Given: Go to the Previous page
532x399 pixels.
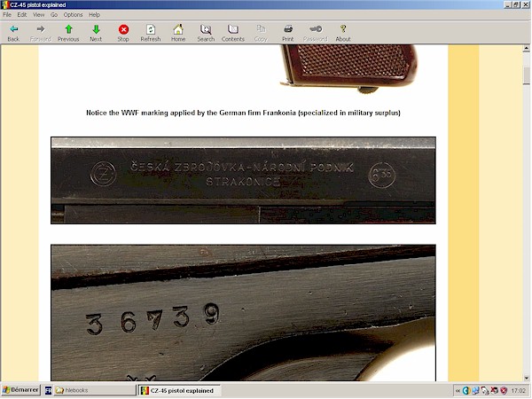Looking at the screenshot, I should [68, 34].
